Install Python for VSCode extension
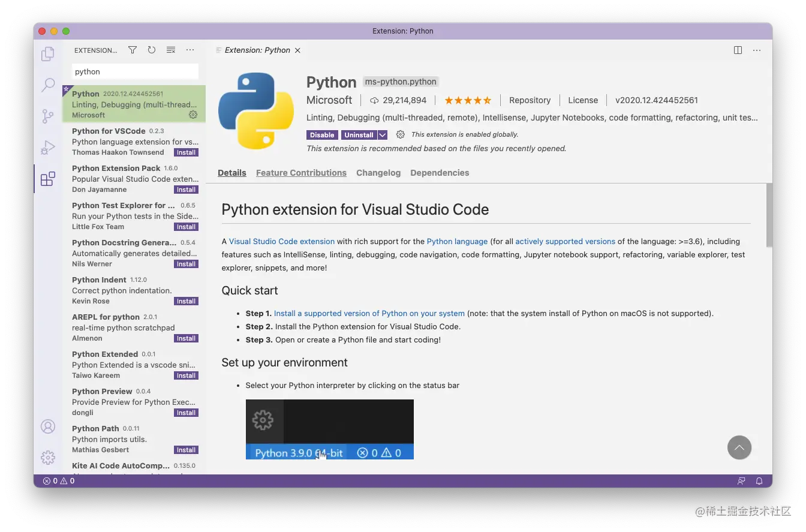This screenshot has height=532, width=806. click(x=186, y=152)
